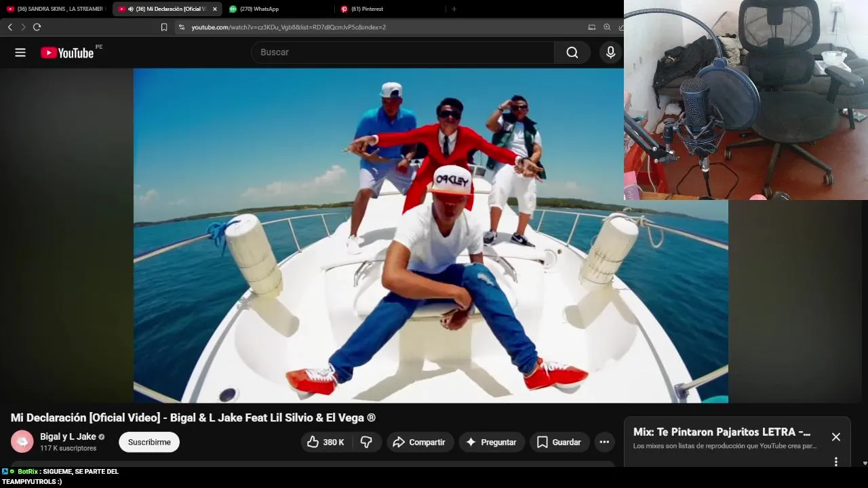Viewport: 868px width, 488px height.
Task: Click the Suscribirme button
Action: (x=149, y=442)
